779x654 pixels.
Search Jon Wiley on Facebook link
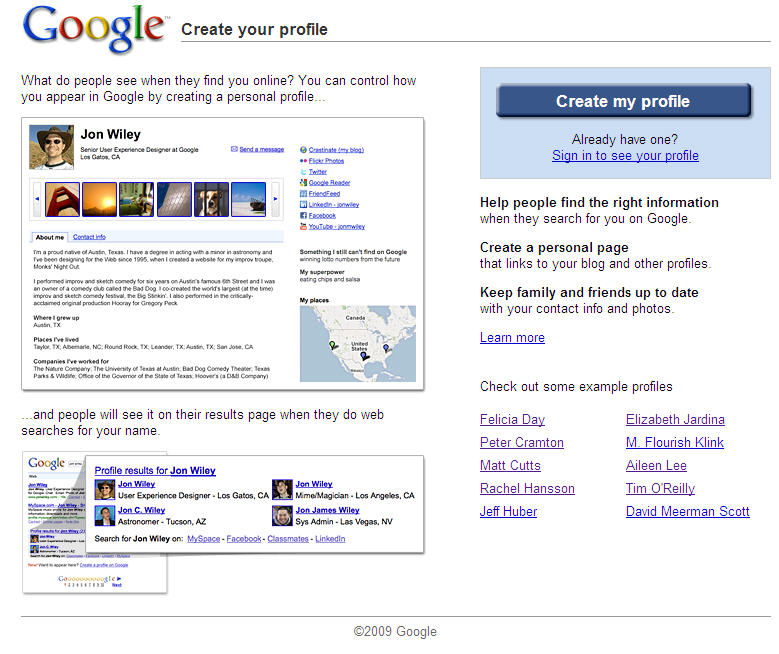[244, 539]
